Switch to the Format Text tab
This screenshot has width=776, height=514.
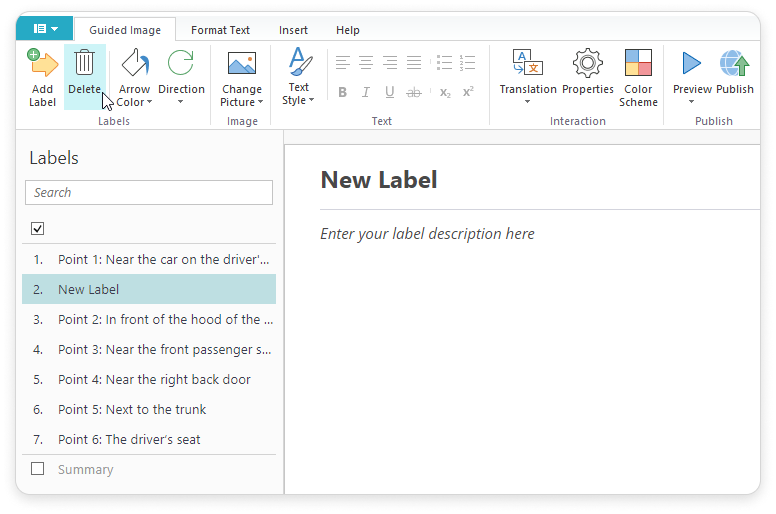[x=220, y=30]
